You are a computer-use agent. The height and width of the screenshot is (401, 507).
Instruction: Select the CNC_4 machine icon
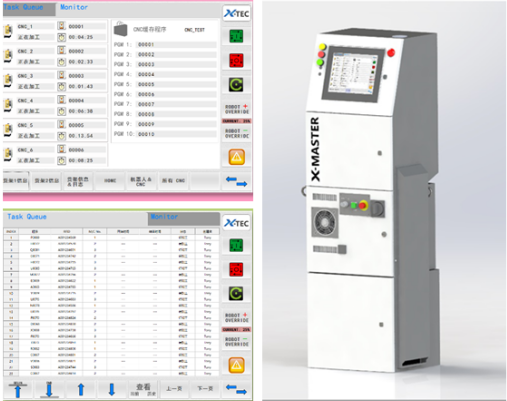[x=8, y=106]
